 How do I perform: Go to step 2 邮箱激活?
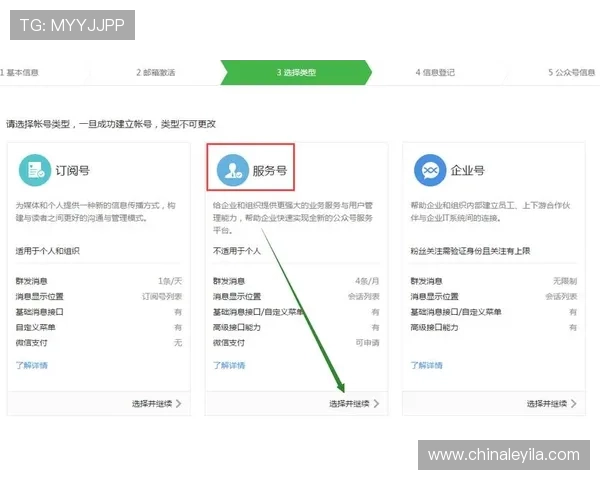pyautogui.click(x=156, y=72)
